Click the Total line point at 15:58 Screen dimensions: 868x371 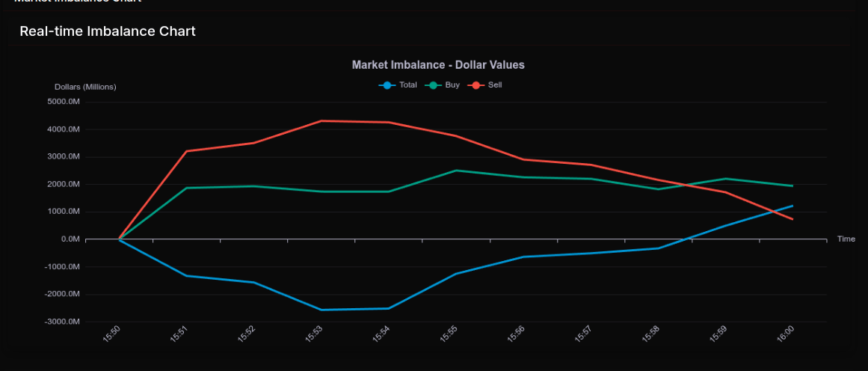point(658,248)
